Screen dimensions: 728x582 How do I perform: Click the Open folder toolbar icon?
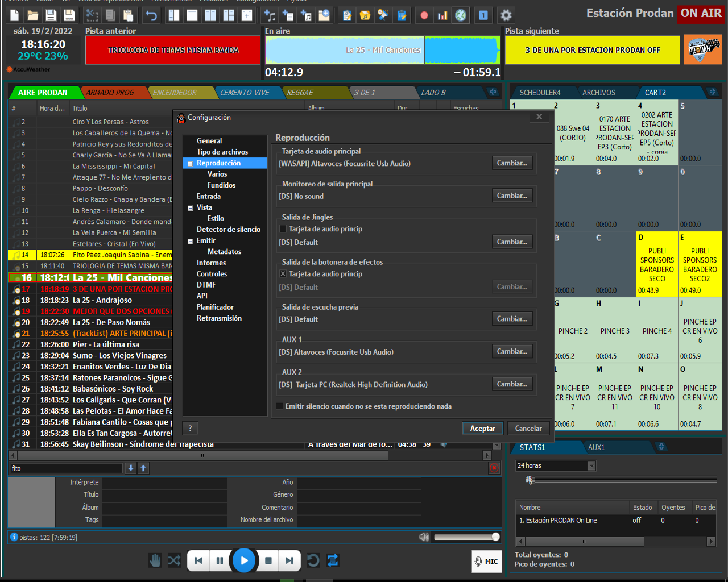pos(33,15)
